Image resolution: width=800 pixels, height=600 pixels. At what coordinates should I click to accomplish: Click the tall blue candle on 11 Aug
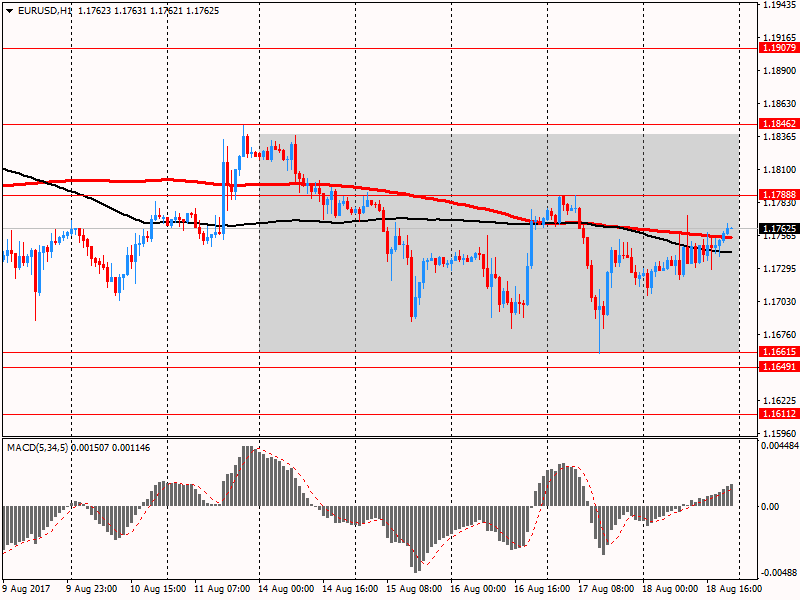[x=224, y=199]
